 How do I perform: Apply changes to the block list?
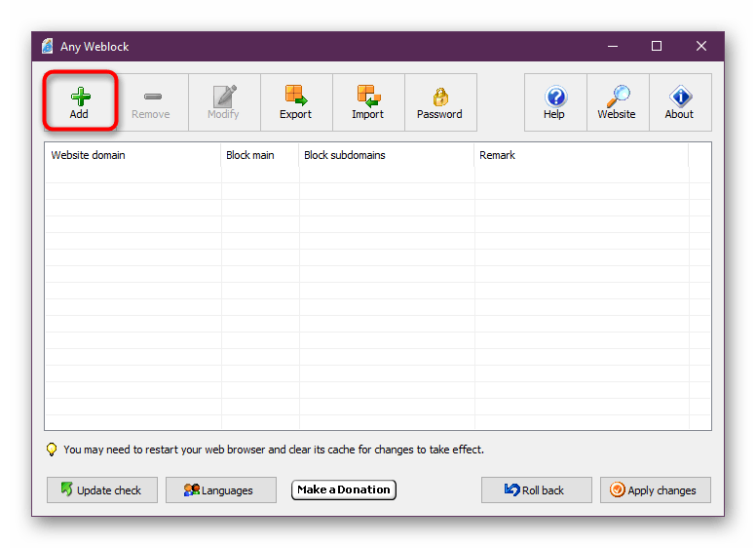(656, 489)
